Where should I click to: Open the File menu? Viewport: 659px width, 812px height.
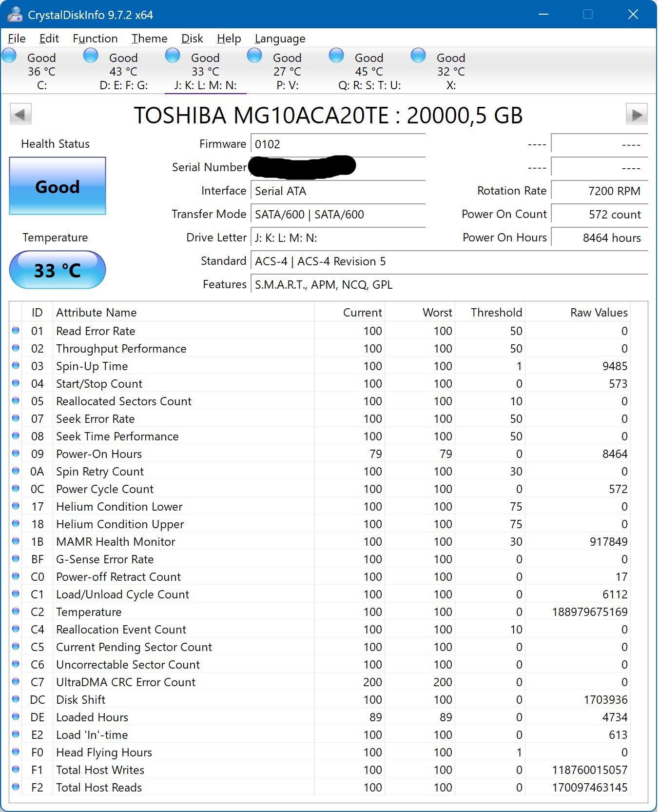(17, 39)
